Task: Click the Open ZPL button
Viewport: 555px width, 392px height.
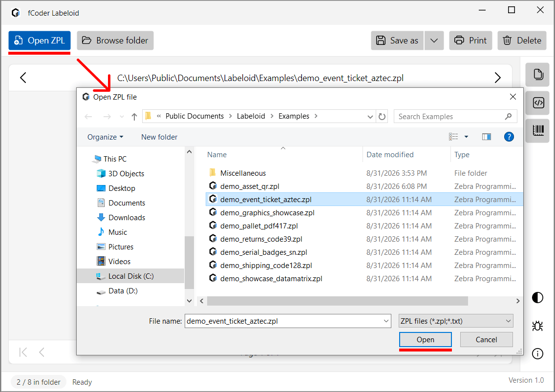Action: 39,41
